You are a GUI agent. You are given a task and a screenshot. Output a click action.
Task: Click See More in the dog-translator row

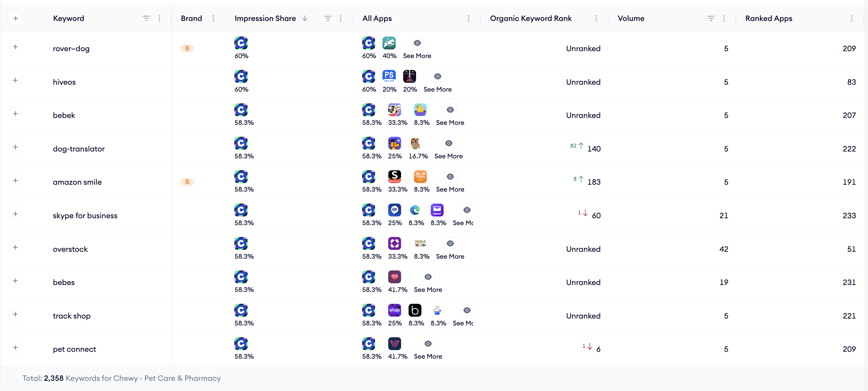(x=448, y=156)
